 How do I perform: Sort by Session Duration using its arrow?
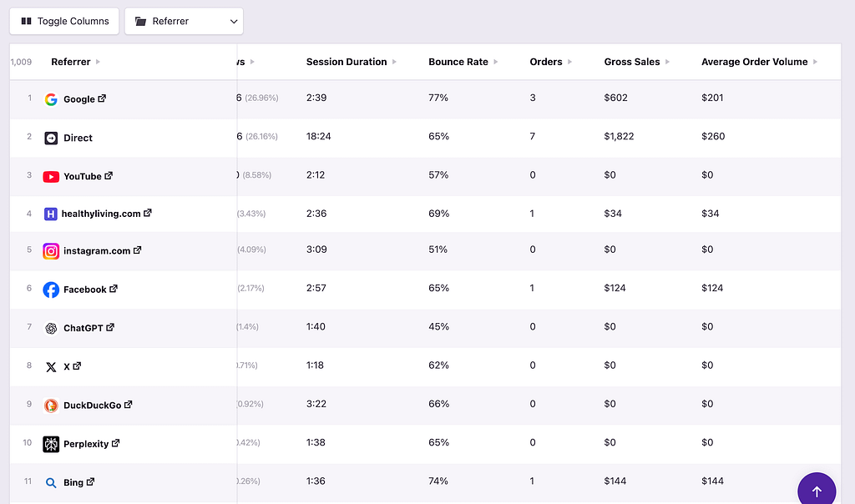point(395,62)
